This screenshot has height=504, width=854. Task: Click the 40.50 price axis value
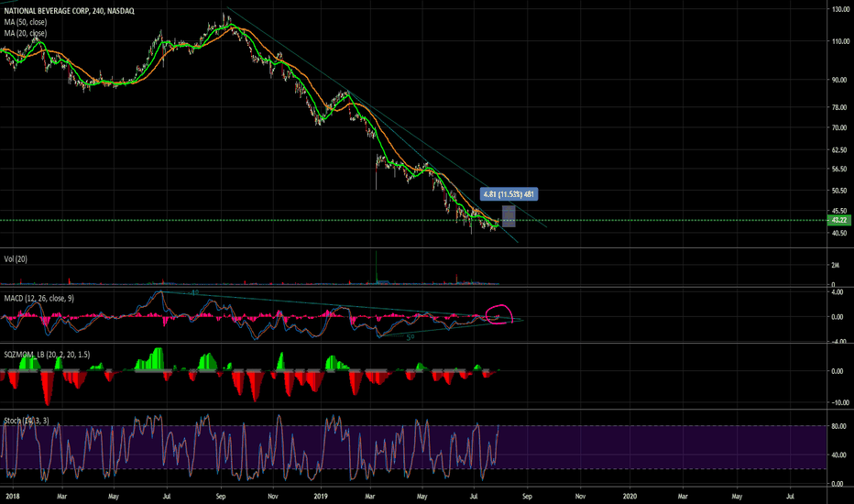840,233
